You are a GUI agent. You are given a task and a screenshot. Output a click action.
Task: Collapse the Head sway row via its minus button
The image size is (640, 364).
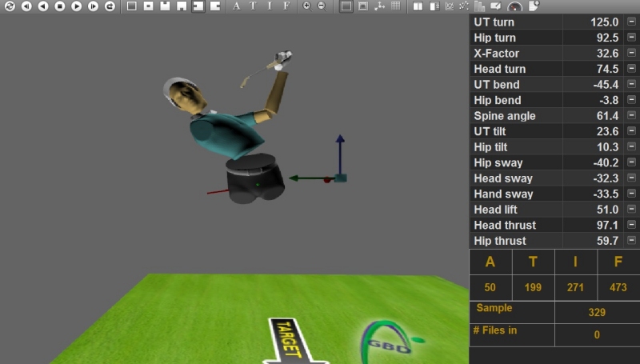pos(631,178)
